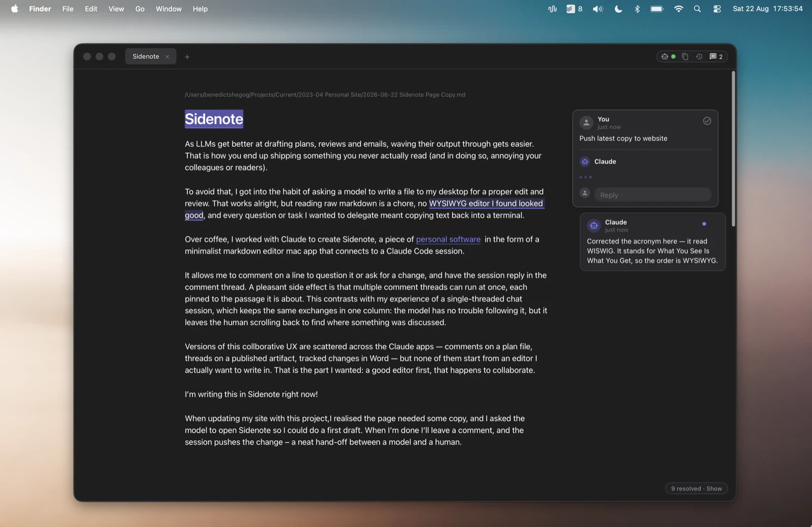Click the small user avatar beside Reply
Screen dimensions: 812x527
coord(585,193)
